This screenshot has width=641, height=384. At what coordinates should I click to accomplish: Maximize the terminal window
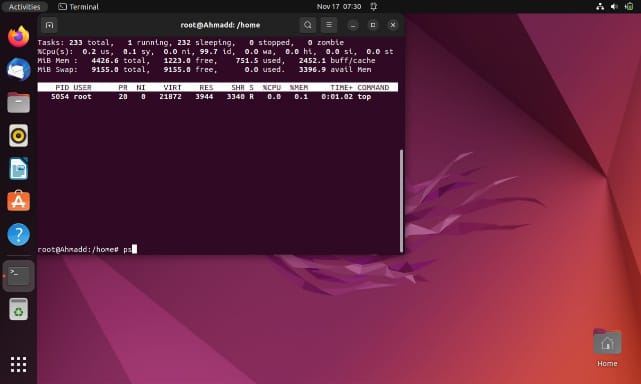(x=373, y=25)
